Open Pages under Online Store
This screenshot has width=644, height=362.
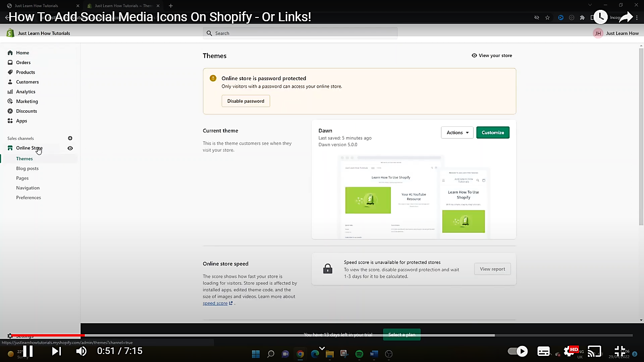(x=22, y=178)
